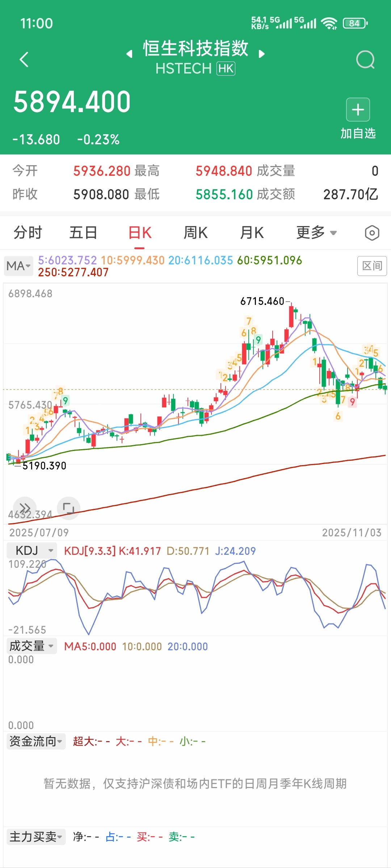The width and height of the screenshot is (391, 868).
Task: Tap the double-chevron expand chart icon
Action: point(25,508)
